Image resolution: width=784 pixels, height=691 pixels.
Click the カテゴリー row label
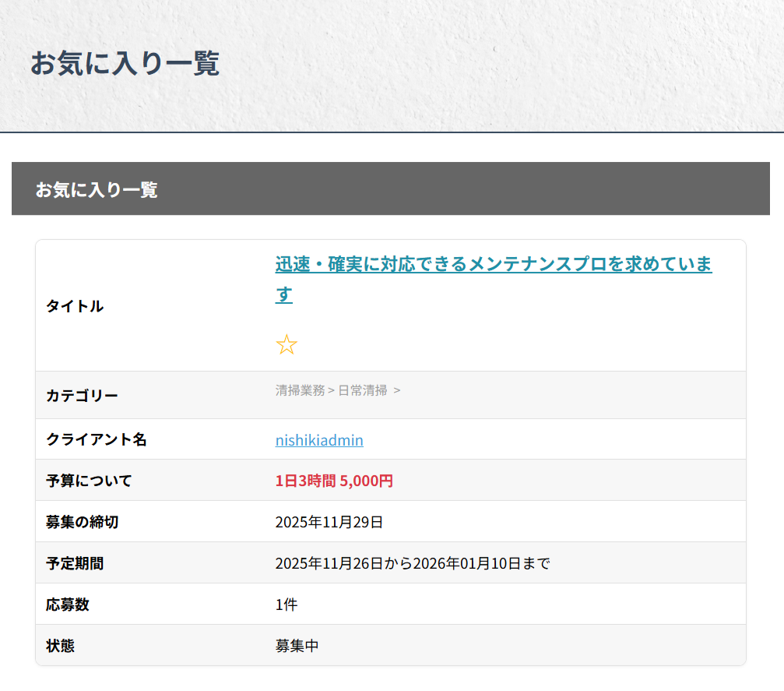[x=83, y=396]
